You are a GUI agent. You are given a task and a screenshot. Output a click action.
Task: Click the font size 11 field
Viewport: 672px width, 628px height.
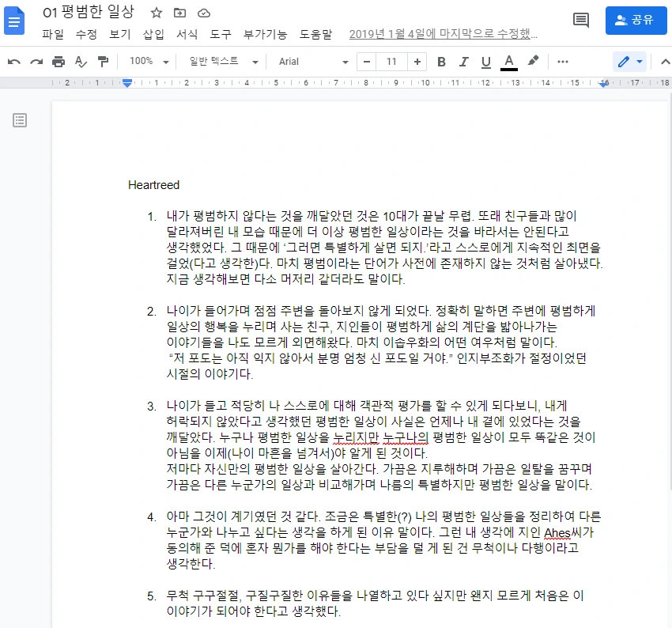point(391,62)
